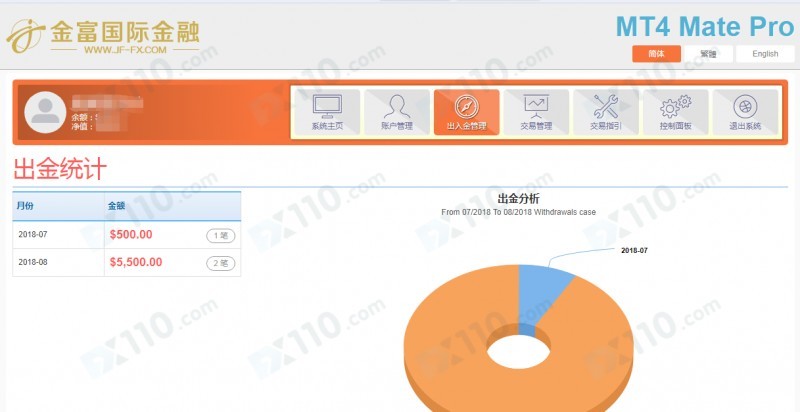The height and width of the screenshot is (412, 800).
Task: Click the user avatar icon
Action: coord(45,112)
